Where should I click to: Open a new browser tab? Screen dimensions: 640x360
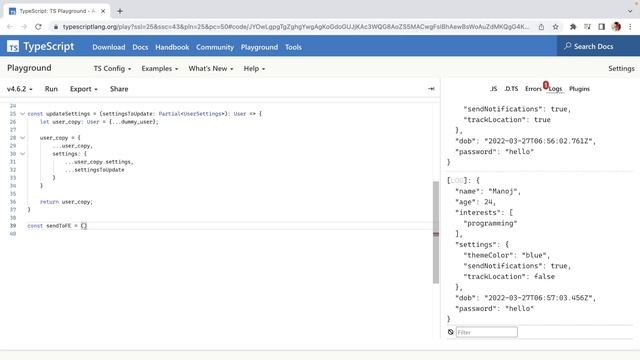coord(120,11)
